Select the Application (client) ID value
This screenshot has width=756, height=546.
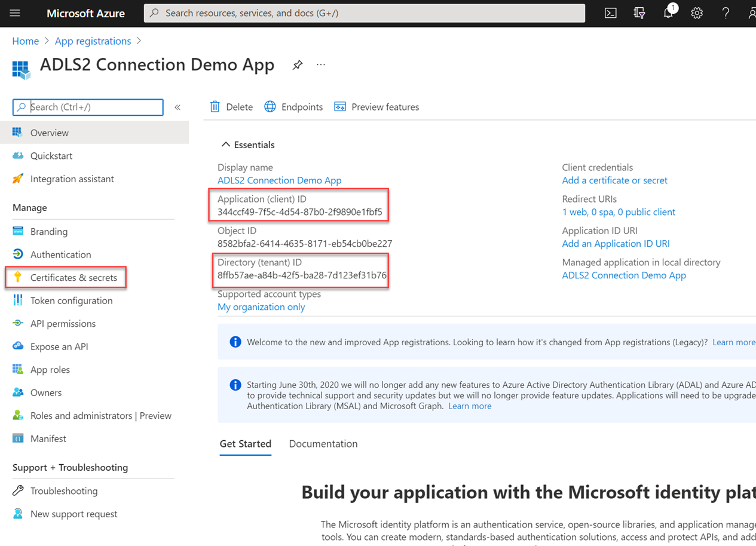(x=300, y=212)
